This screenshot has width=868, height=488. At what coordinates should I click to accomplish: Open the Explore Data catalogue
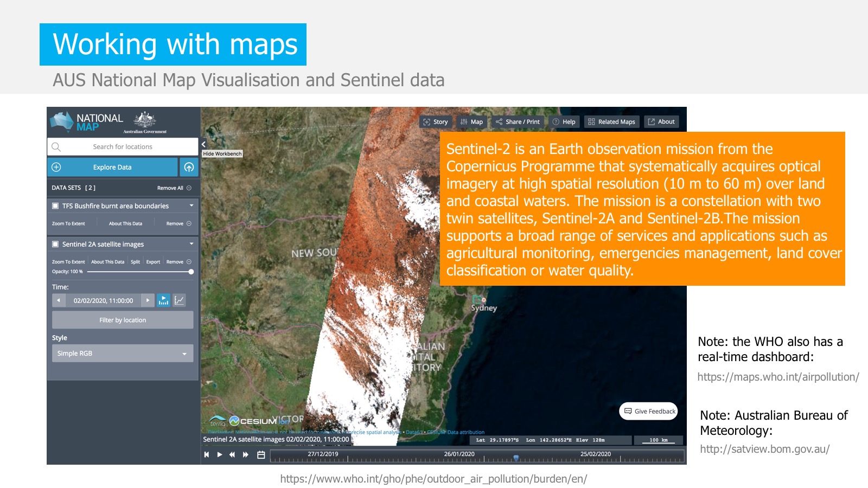[x=112, y=167]
